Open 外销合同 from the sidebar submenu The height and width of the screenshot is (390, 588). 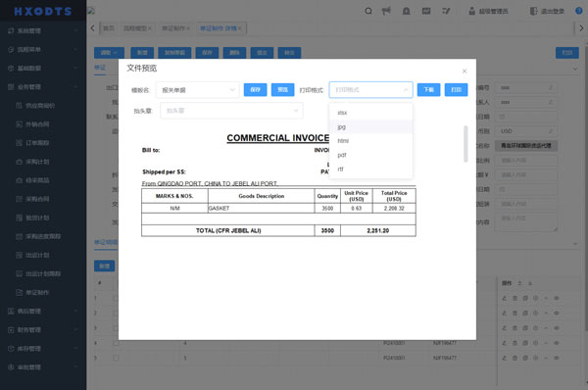click(x=37, y=124)
